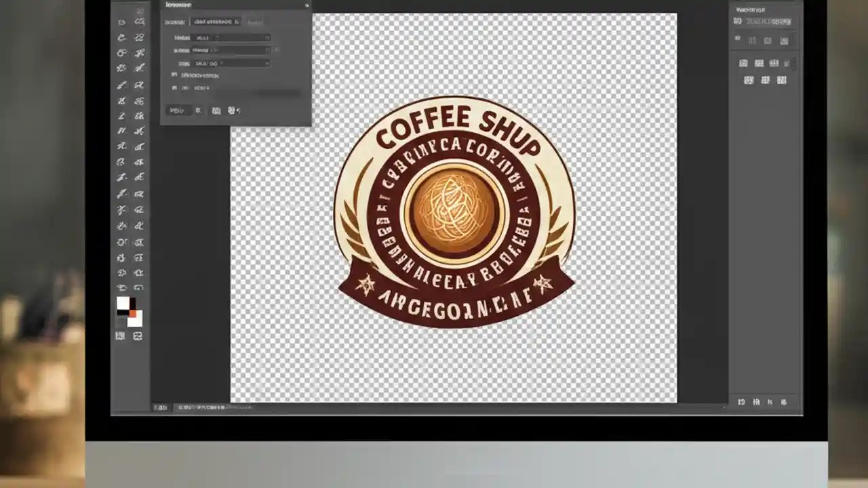868x488 pixels.
Task: Select the grayed-out tab in the dialog
Action: click(255, 22)
